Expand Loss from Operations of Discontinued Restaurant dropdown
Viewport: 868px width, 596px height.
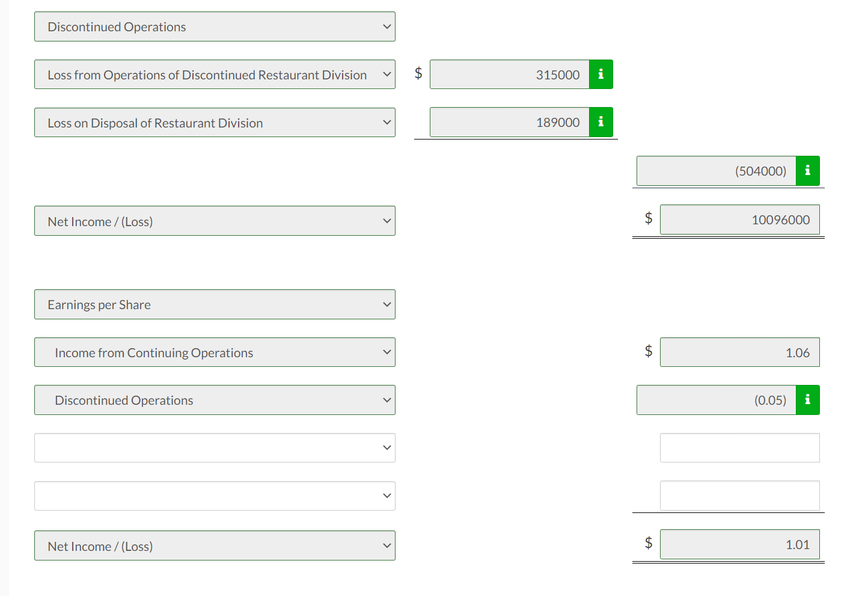[x=215, y=75]
